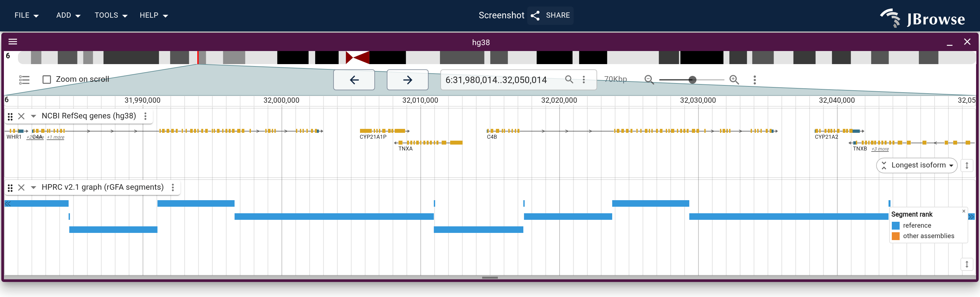Open NCBI RefSeq genes track kebab menu
980x297 pixels.
(145, 116)
